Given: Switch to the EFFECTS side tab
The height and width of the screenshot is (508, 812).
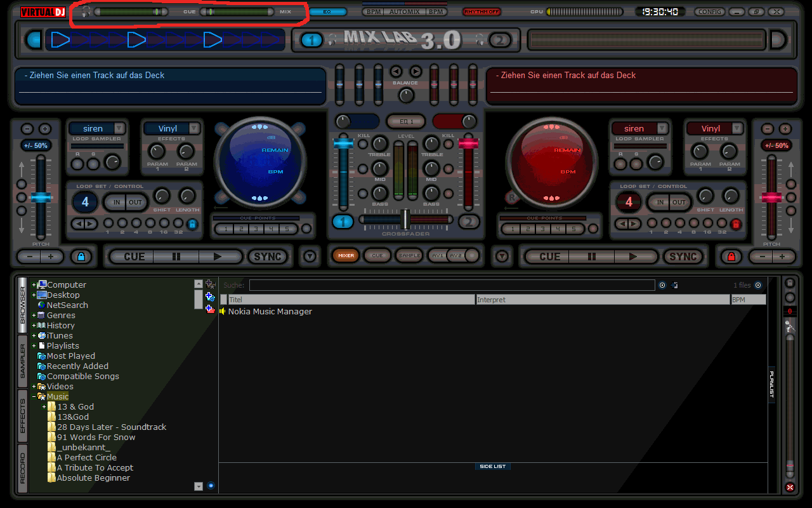Looking at the screenshot, I should tap(23, 416).
